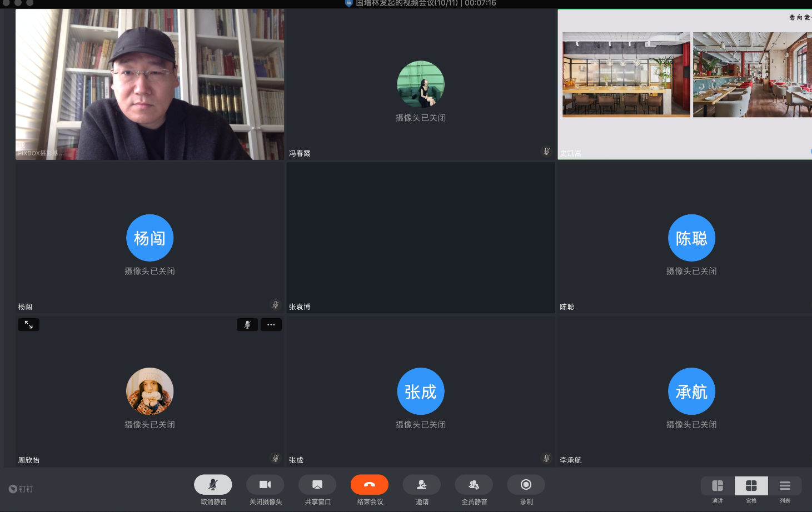
Task: Turn off camera using 关闭摄像头
Action: click(x=265, y=485)
